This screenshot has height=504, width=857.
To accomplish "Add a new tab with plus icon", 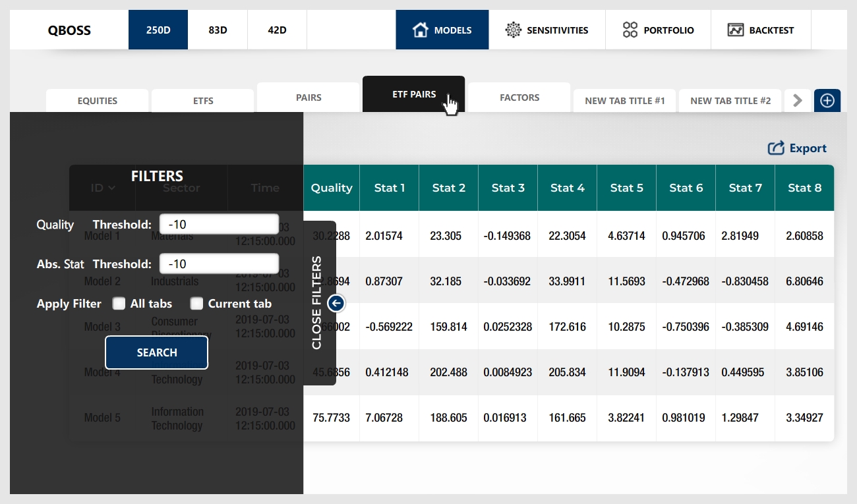I will click(x=827, y=101).
